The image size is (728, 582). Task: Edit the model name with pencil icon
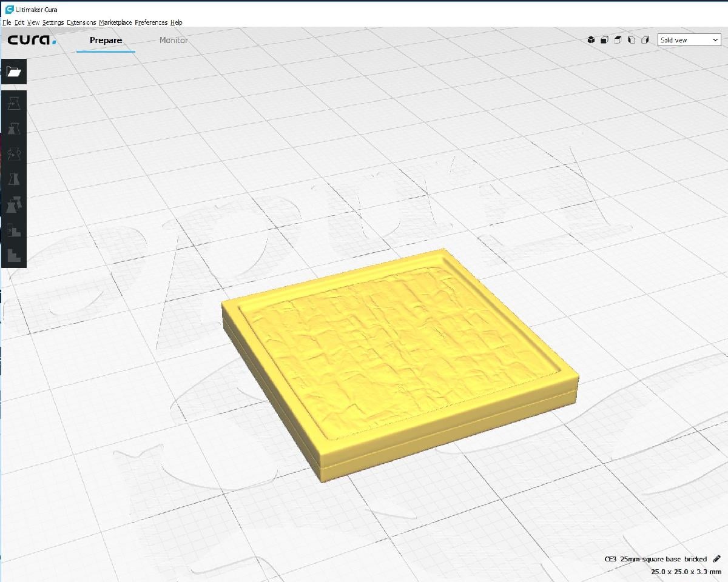coord(716,558)
